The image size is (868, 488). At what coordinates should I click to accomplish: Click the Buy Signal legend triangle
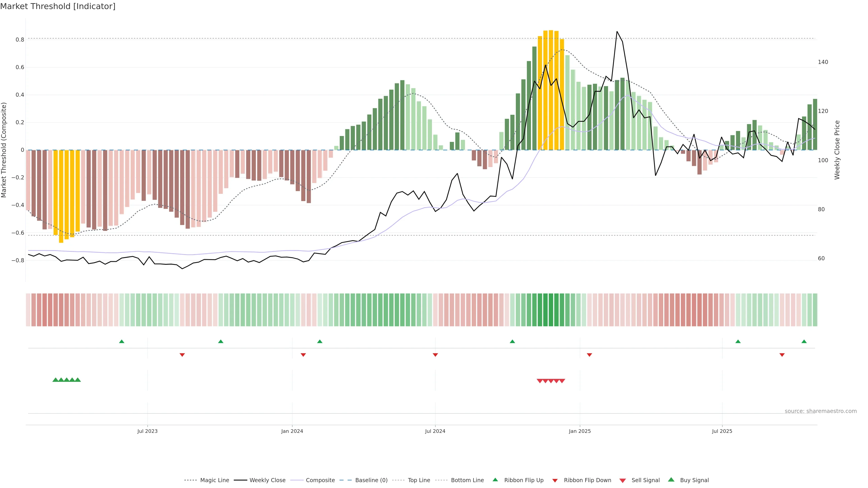(x=671, y=480)
